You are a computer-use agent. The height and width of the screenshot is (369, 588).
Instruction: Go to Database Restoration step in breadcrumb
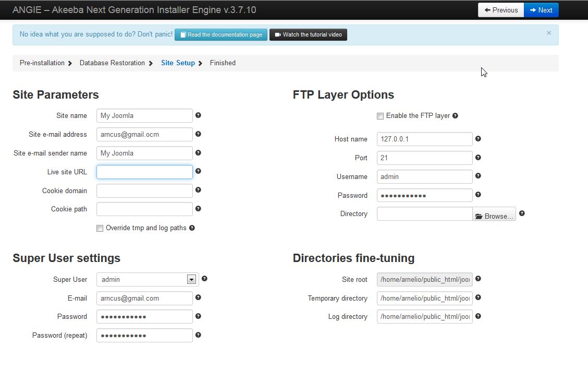point(112,63)
